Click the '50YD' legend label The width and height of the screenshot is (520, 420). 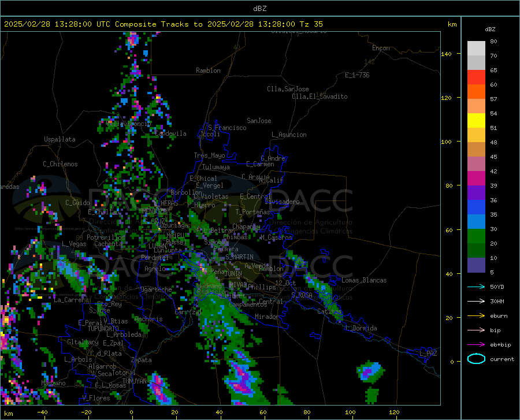(497, 287)
